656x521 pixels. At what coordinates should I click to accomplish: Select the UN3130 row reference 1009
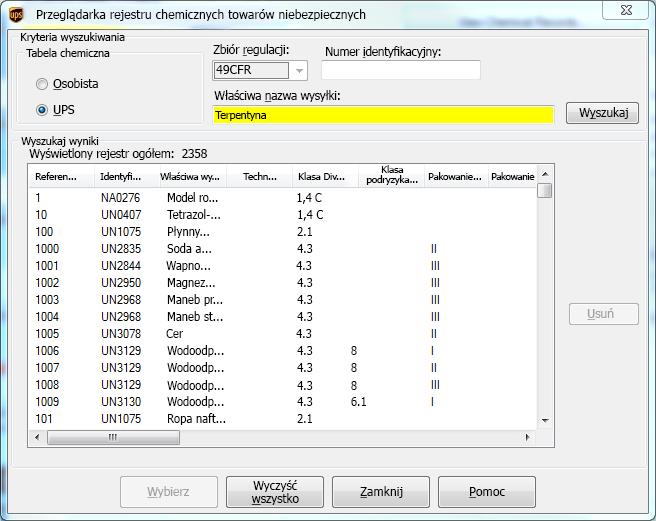283,402
